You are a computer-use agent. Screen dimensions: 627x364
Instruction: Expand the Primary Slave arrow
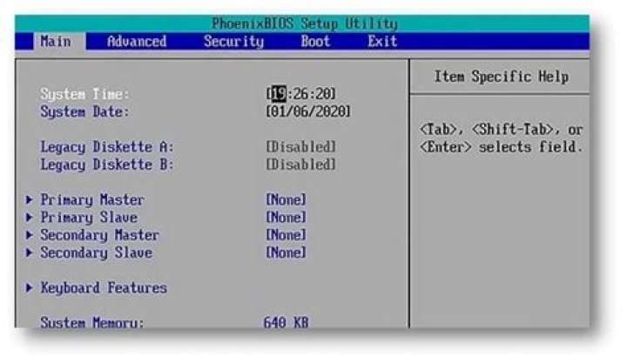[x=30, y=217]
